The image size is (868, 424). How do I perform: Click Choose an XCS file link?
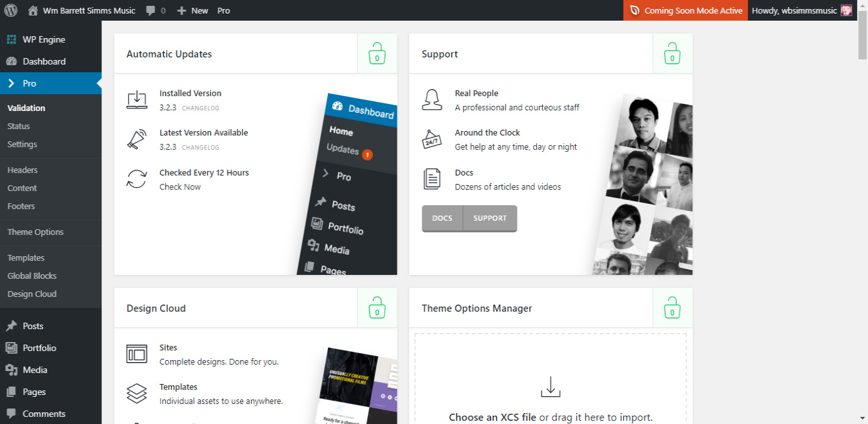point(492,417)
